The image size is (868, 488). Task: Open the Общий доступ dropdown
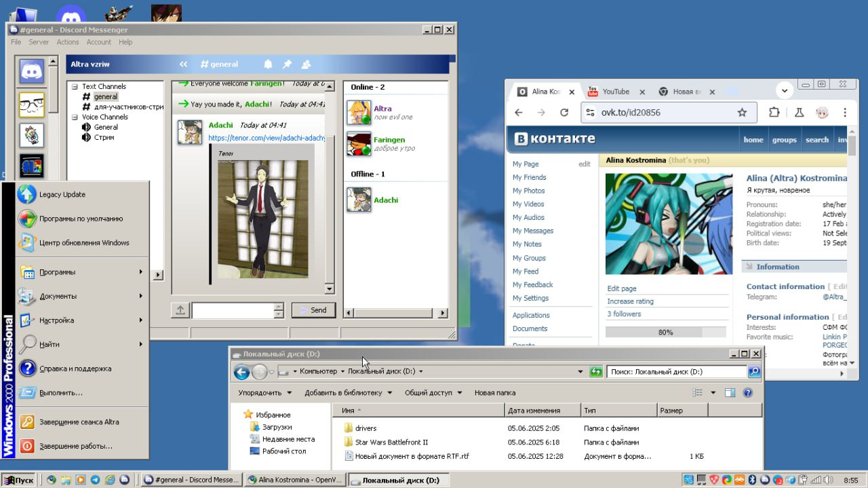click(x=434, y=392)
